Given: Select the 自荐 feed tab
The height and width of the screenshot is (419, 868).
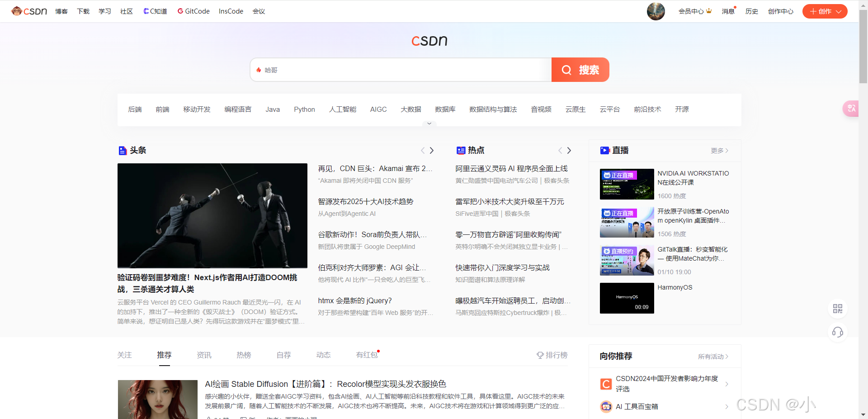Looking at the screenshot, I should 283,355.
